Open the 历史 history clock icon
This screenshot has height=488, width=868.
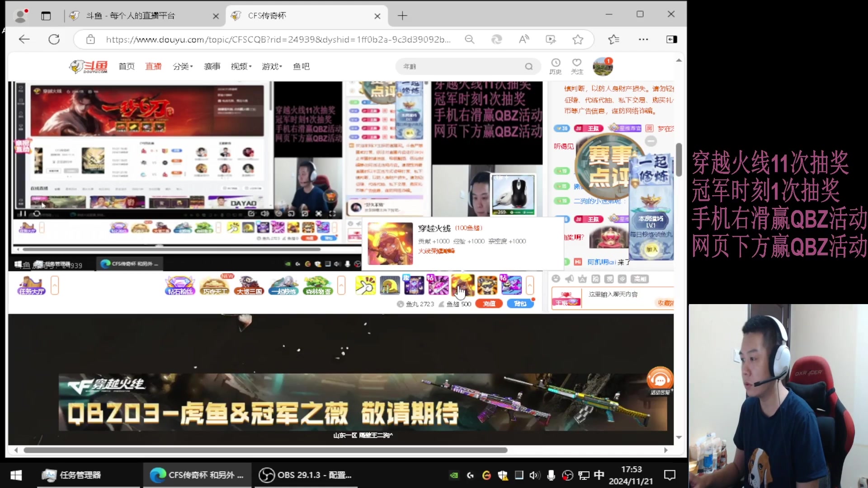(x=556, y=66)
